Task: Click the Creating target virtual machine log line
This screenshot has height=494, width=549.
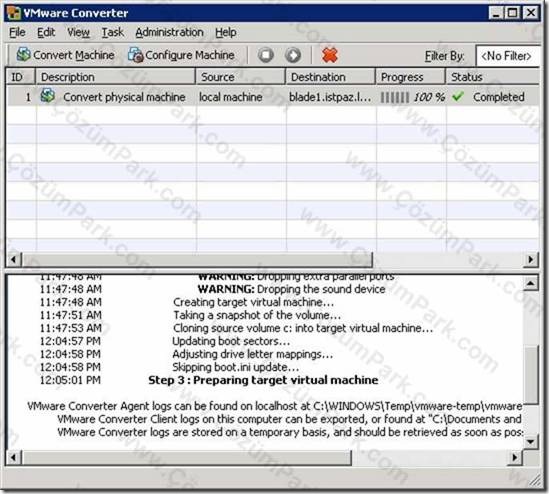Action: tap(253, 302)
